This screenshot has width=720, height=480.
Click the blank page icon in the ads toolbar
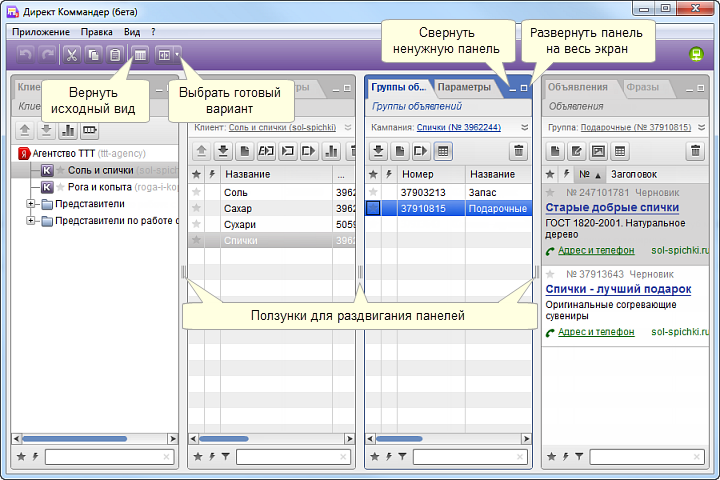[555, 151]
